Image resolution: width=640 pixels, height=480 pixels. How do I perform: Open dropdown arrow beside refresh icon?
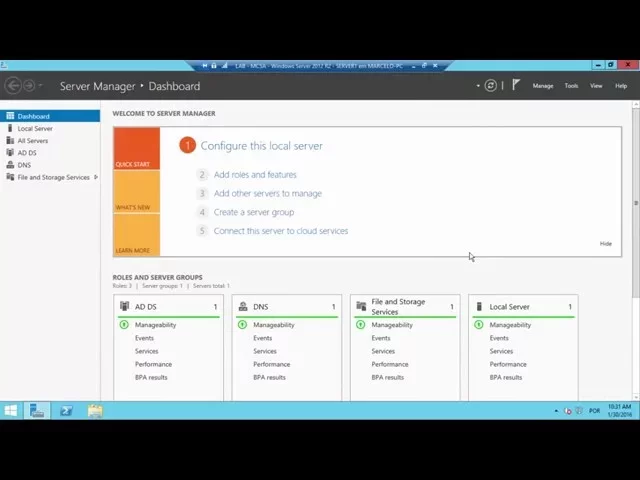(478, 86)
